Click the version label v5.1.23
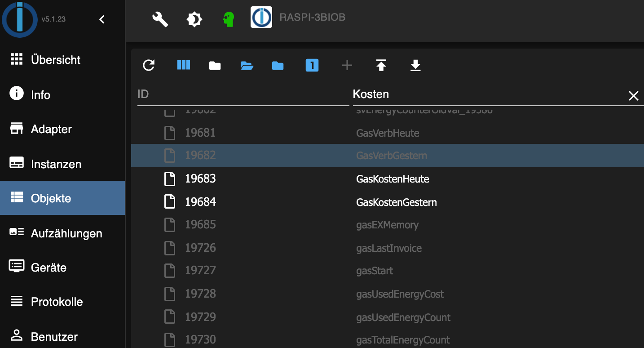 tap(53, 19)
